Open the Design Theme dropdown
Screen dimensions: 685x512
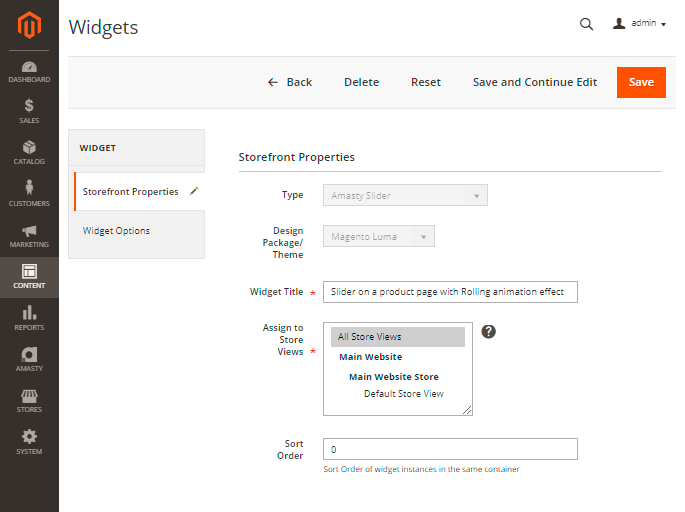(x=378, y=237)
